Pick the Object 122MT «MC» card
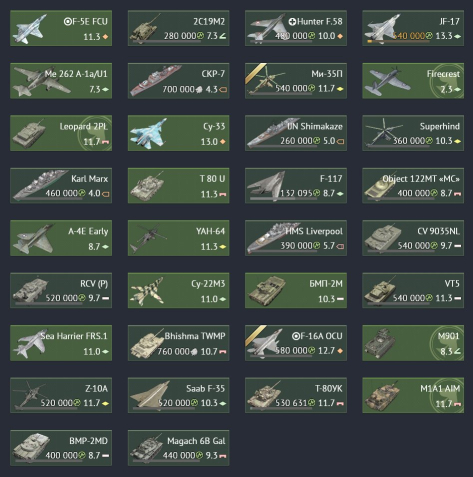The width and height of the screenshot is (473, 477). [x=413, y=186]
